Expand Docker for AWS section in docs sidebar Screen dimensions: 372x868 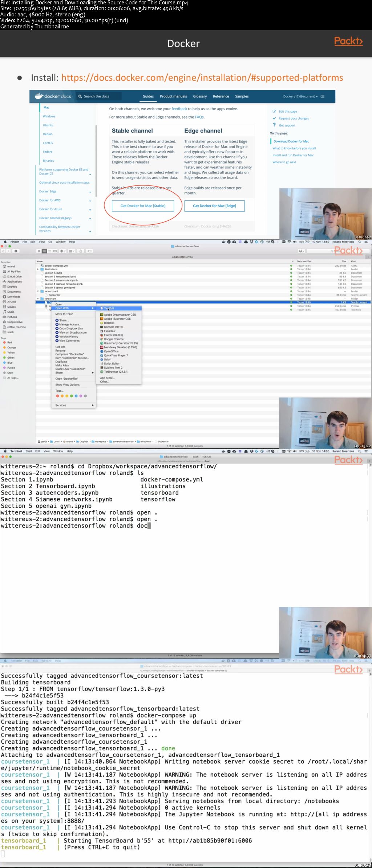(x=90, y=201)
